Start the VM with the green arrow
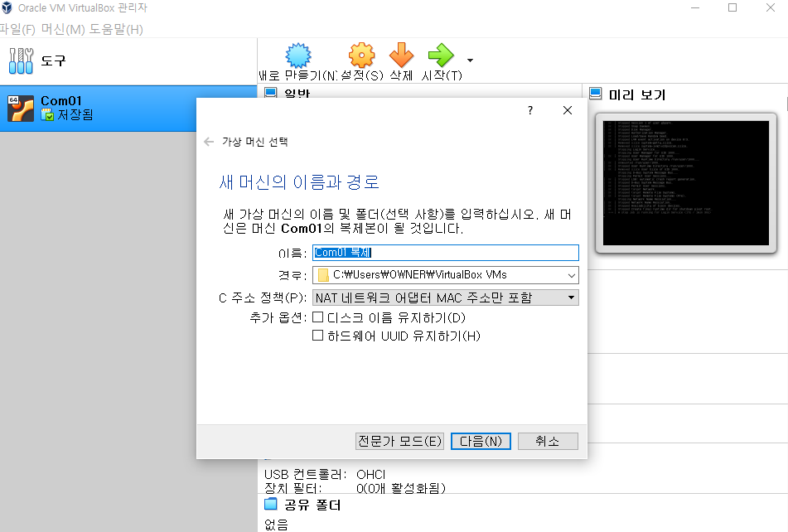This screenshot has height=532, width=788. pos(441,56)
